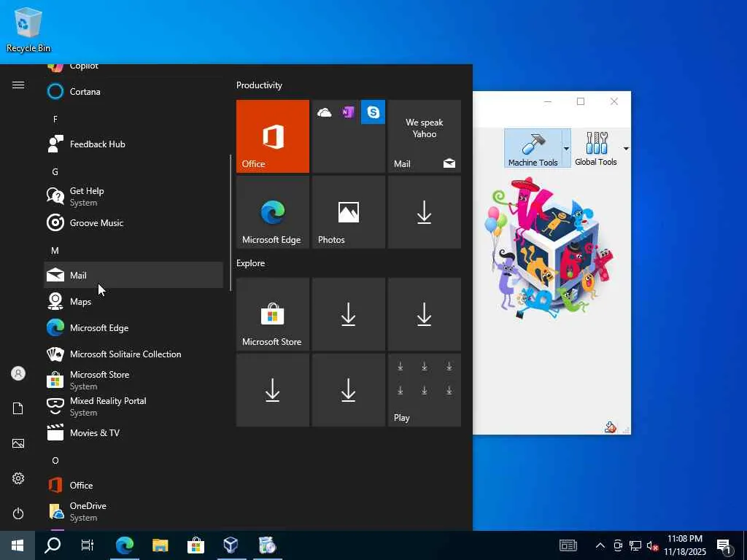Screen dimensions: 747x560
Task: Start Groove Music from the app list
Action: [x=133, y=223]
